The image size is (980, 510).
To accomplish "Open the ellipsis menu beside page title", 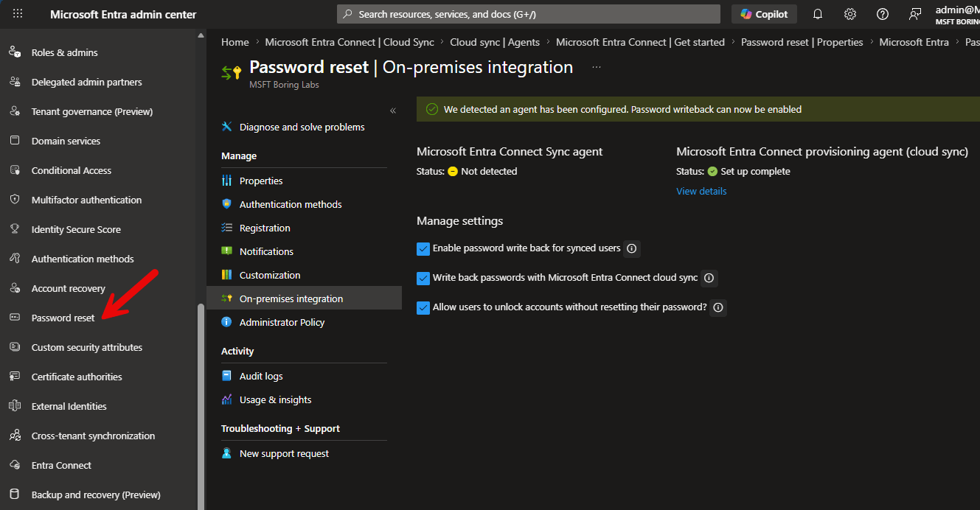I will (597, 67).
